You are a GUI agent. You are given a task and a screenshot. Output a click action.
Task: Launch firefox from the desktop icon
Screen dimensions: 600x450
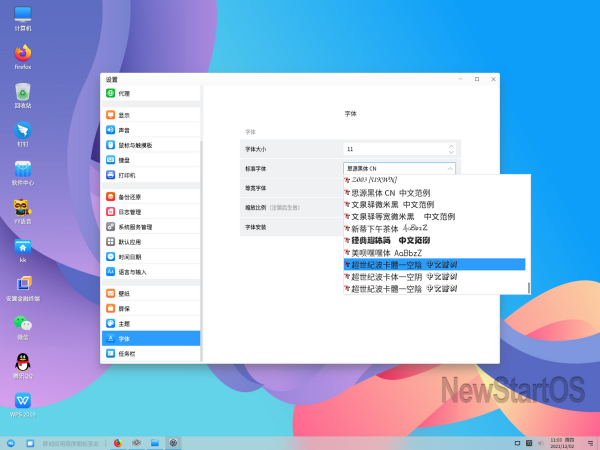click(23, 53)
